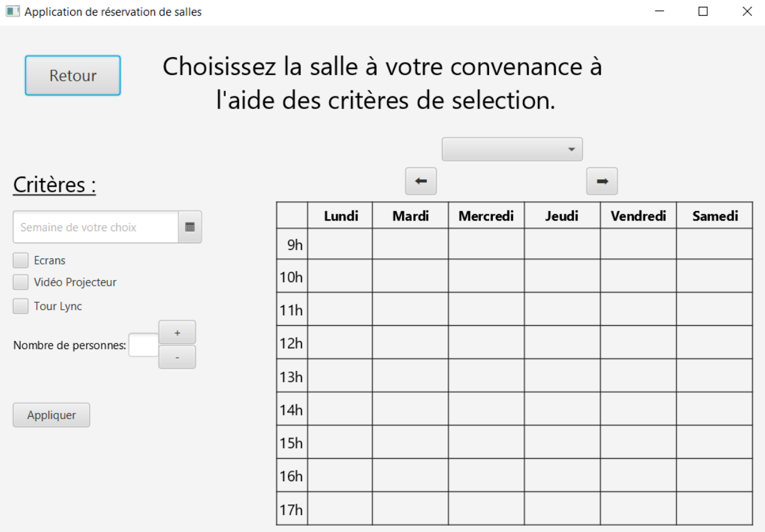
Task: Enable the Ecrans checkbox
Action: click(x=21, y=261)
